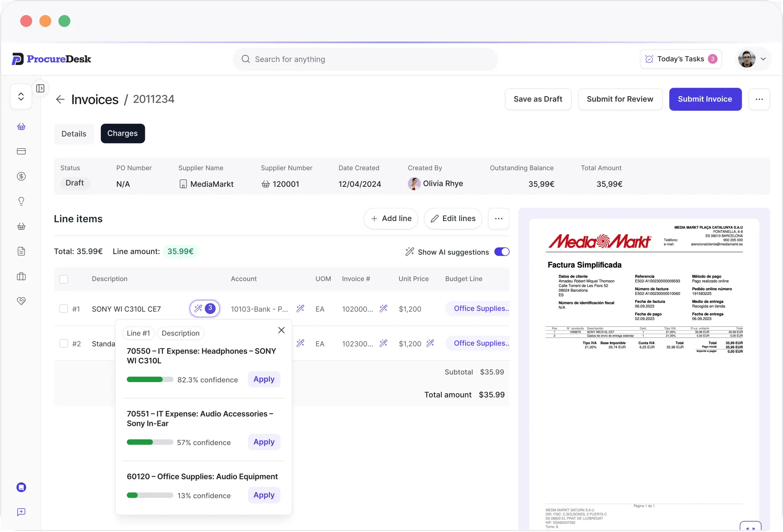
Task: Select the Charges tab
Action: click(x=123, y=133)
